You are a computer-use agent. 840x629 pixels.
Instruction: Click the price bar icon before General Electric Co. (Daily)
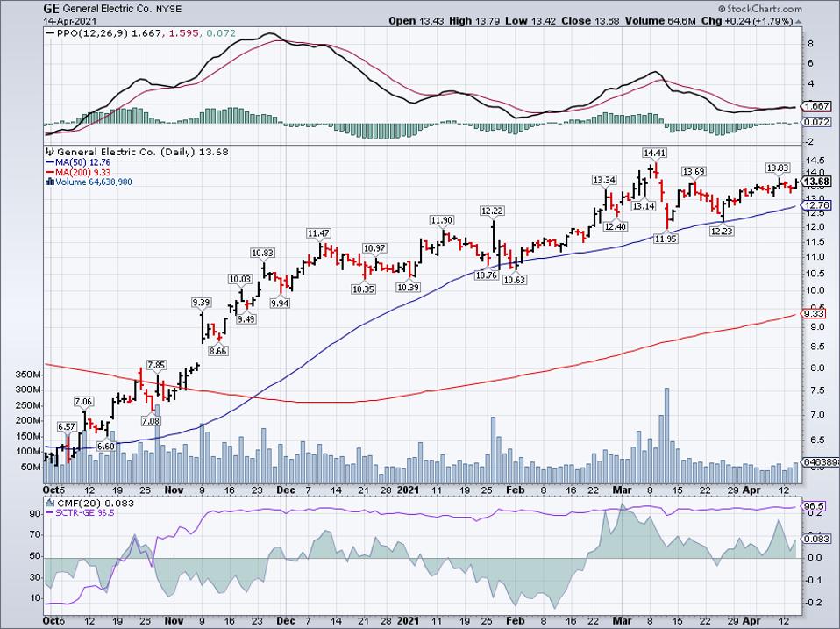[x=51, y=152]
